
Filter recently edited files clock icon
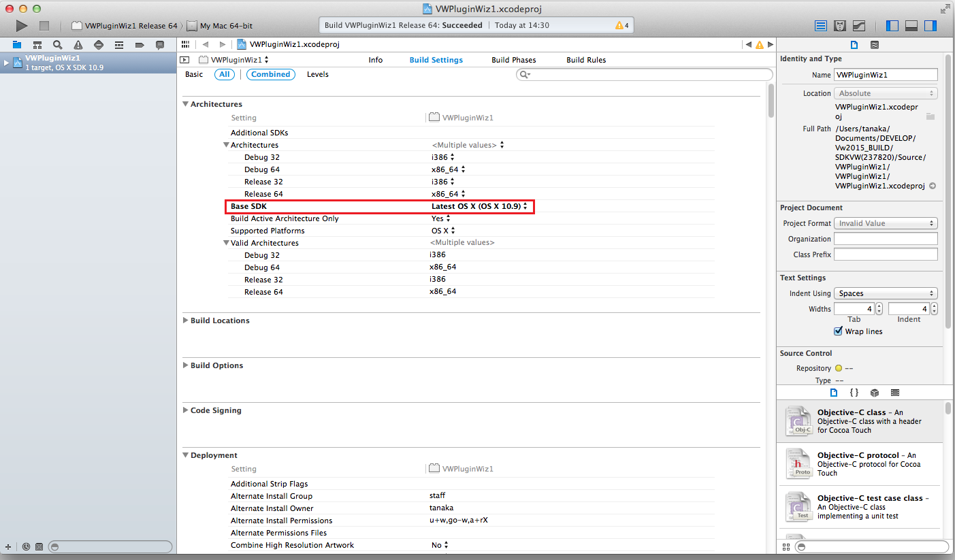[26, 546]
